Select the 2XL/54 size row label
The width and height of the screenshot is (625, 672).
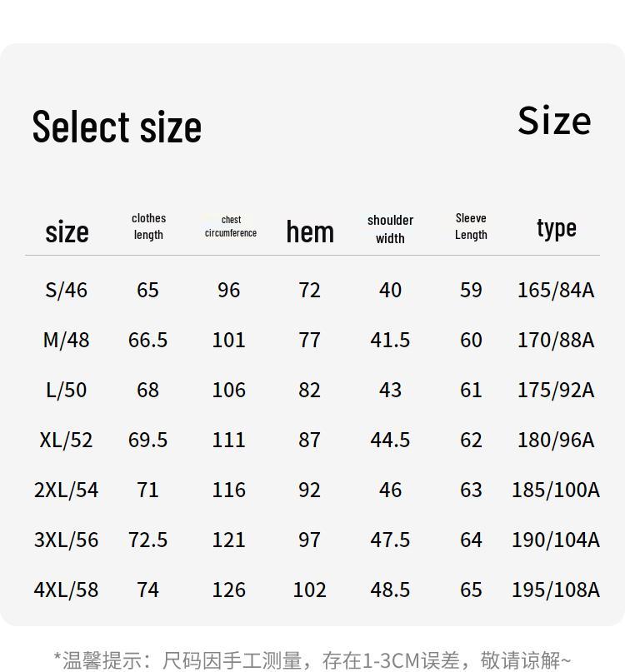66,490
